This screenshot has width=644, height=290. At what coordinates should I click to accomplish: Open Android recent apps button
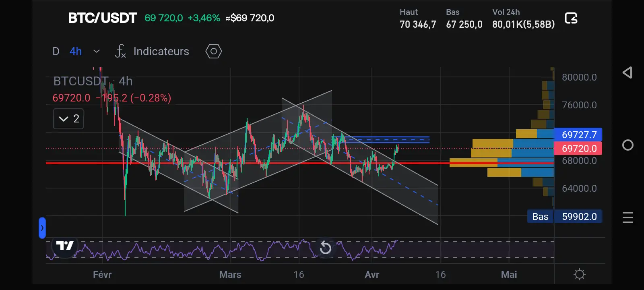(628, 217)
